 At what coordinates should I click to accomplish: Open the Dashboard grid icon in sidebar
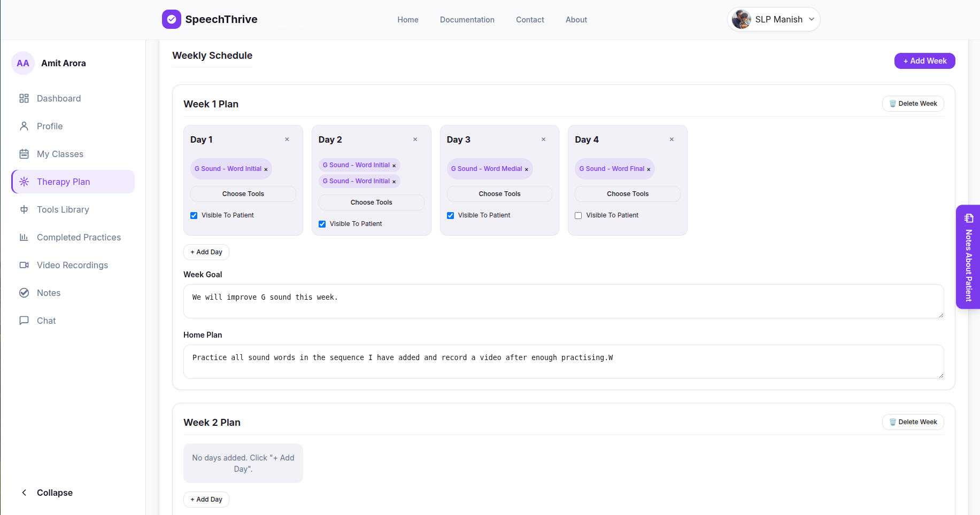coord(24,98)
